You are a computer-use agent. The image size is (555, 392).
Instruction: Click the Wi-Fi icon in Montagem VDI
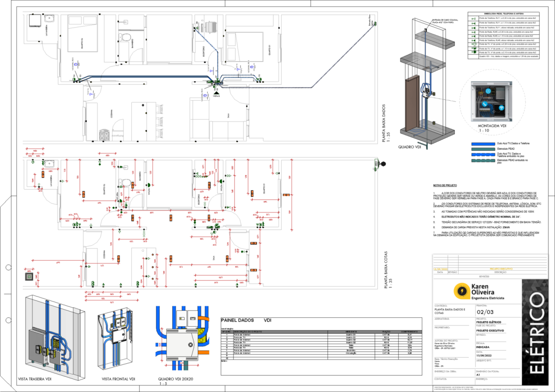[501, 108]
